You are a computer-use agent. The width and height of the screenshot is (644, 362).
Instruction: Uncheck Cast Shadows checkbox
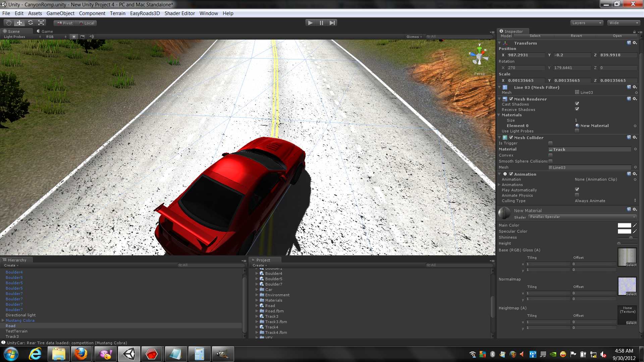(577, 104)
